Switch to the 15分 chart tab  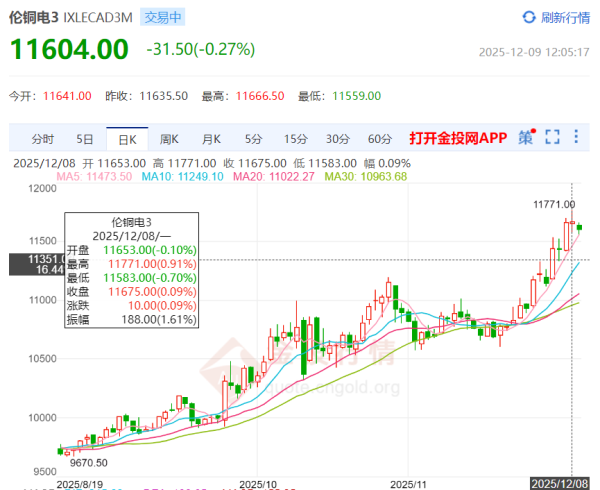point(295,139)
